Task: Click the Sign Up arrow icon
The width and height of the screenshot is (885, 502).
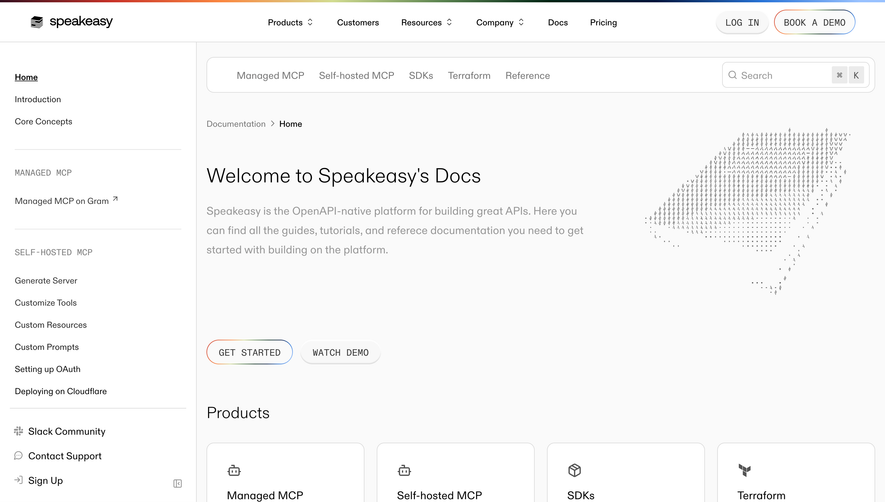Action: point(18,480)
